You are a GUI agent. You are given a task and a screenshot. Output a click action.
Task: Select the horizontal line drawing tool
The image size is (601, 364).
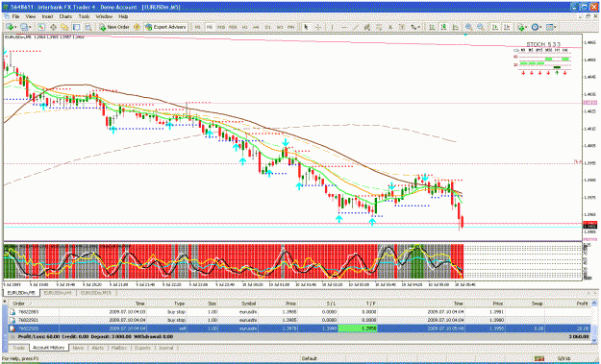(344, 27)
